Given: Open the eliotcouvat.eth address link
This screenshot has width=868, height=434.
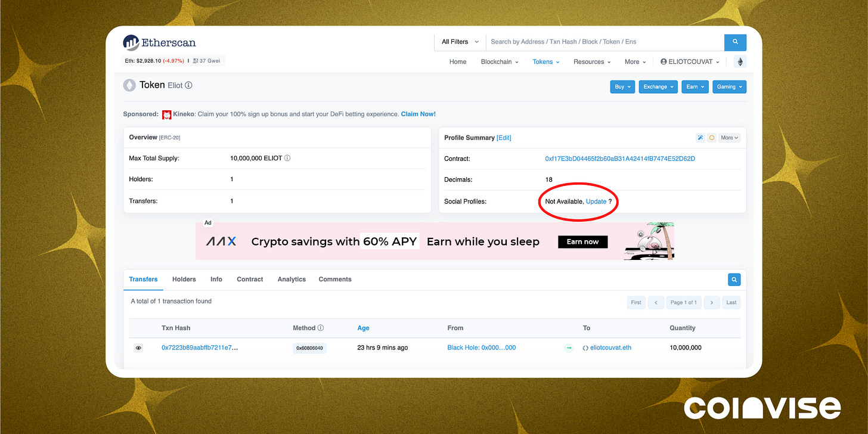Looking at the screenshot, I should 610,348.
